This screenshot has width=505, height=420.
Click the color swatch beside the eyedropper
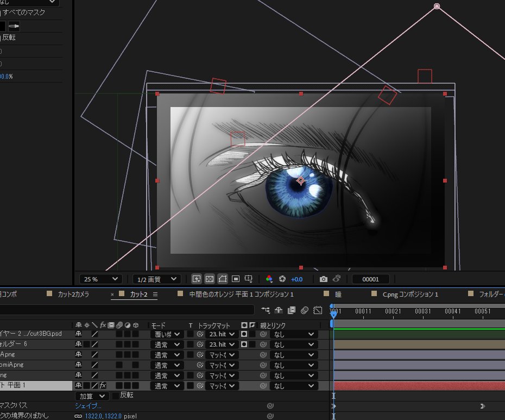pos(3,26)
